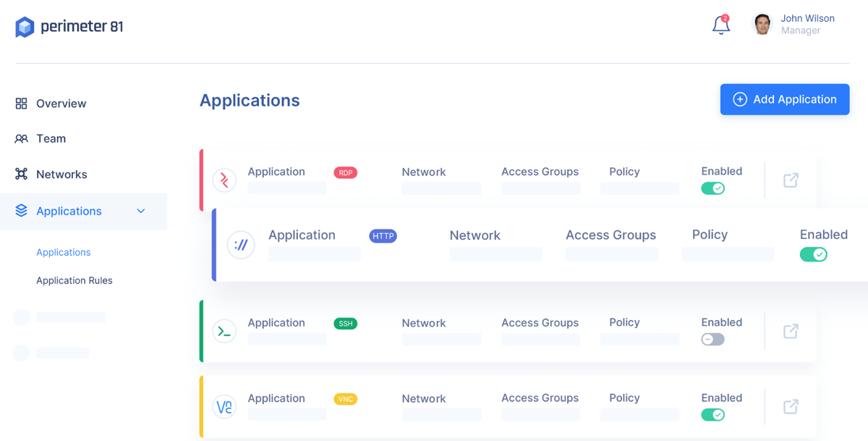
Task: Click the Overview grid icon
Action: [x=21, y=104]
